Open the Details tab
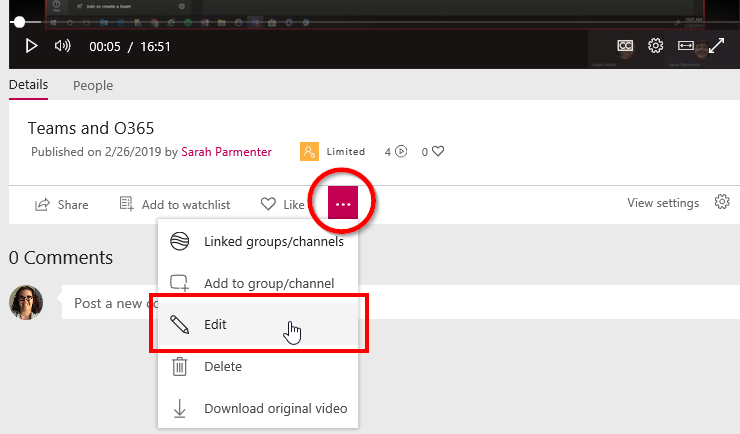Screen dimensions: 740x434 [28, 85]
